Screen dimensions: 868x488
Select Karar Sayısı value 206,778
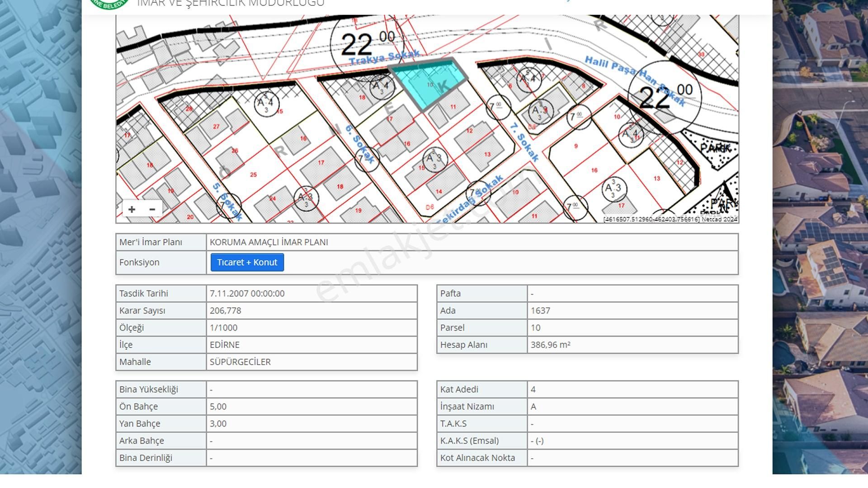tap(226, 311)
